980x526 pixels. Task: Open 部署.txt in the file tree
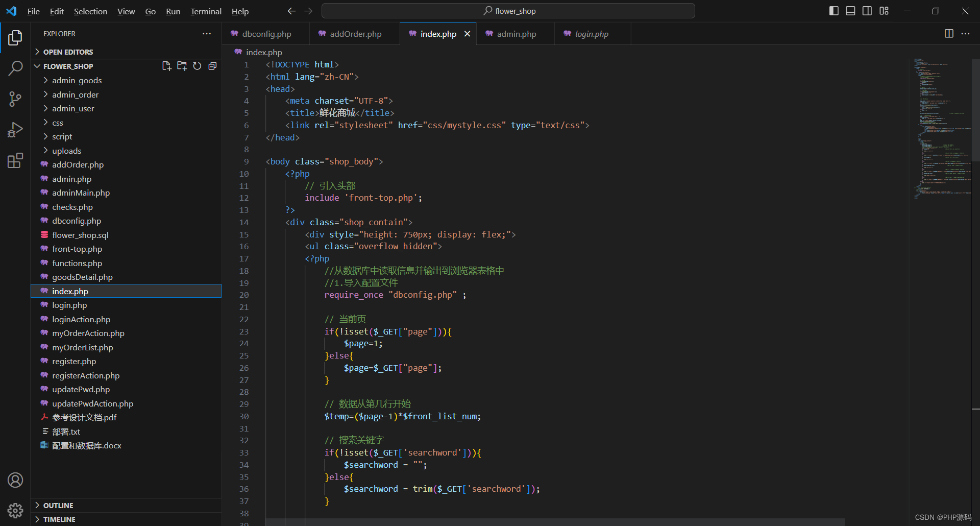[x=126, y=432]
